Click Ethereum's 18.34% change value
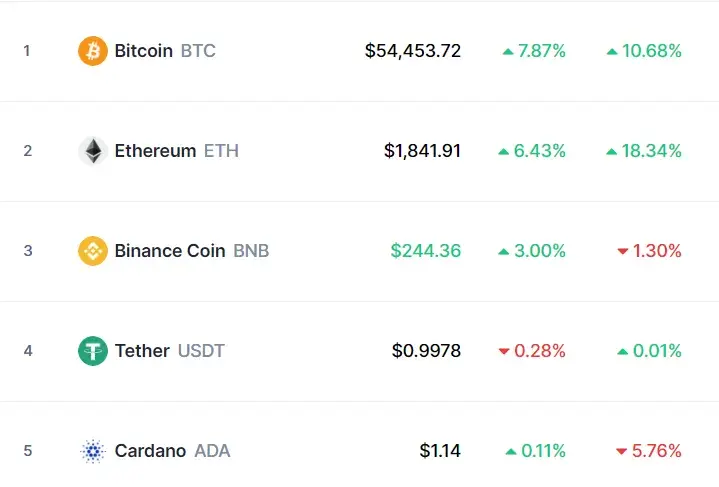Screen dimensions: 719x487 tap(650, 151)
